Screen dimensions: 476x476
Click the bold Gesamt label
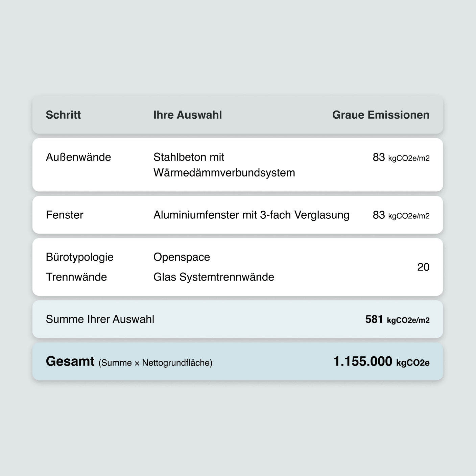point(70,361)
